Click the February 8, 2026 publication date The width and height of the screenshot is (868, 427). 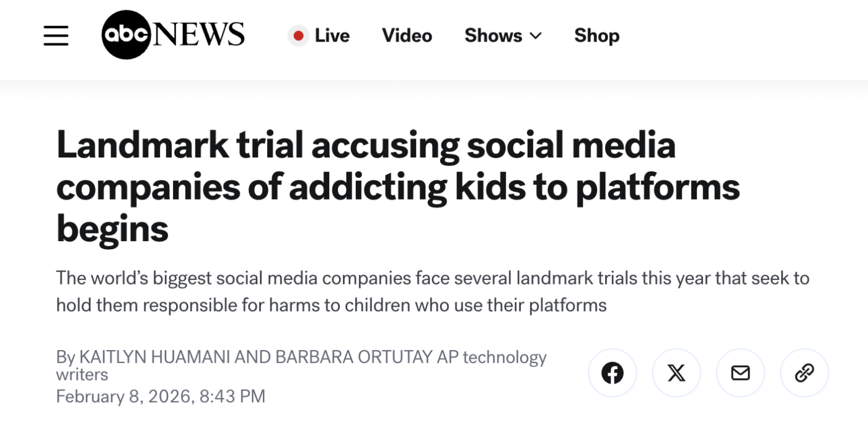click(x=160, y=396)
